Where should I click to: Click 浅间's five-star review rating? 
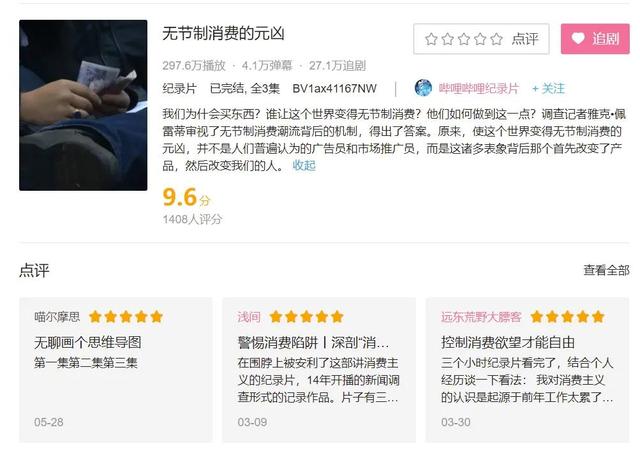click(307, 317)
